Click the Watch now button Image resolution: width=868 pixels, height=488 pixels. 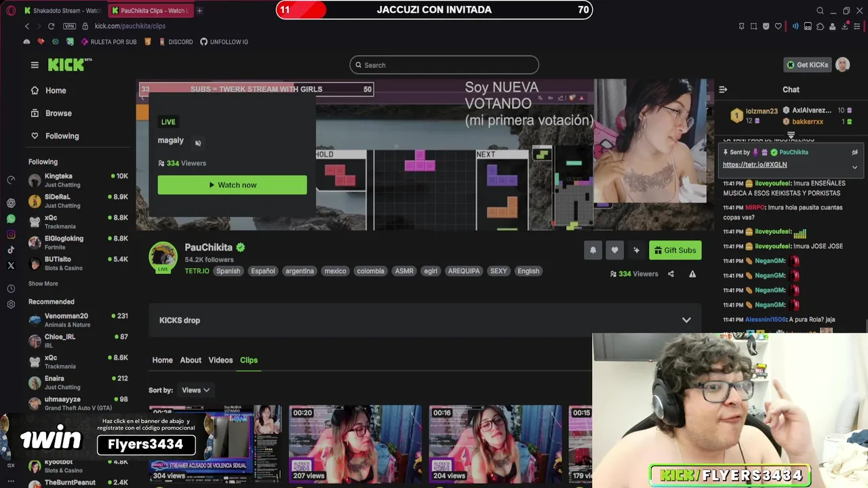point(232,185)
